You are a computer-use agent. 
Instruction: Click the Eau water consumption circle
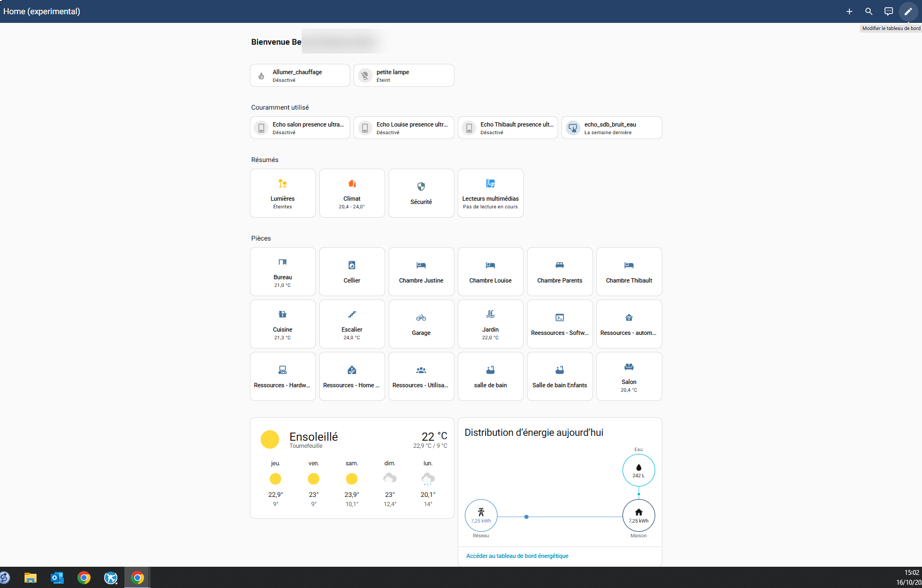(x=638, y=470)
